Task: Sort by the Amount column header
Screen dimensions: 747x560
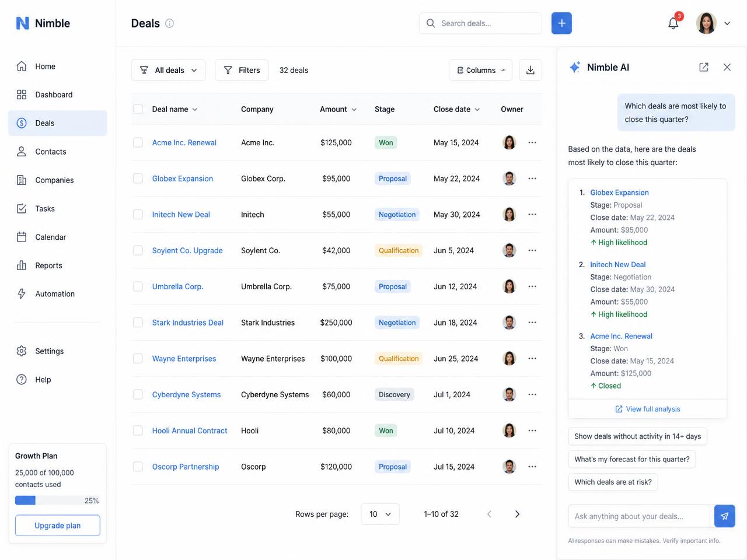Action: click(338, 109)
